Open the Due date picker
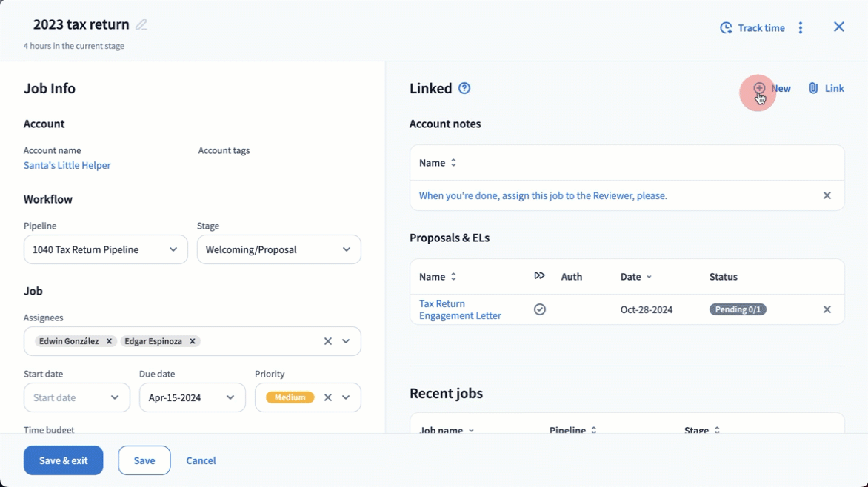Image resolution: width=868 pixels, height=487 pixels. pos(192,397)
